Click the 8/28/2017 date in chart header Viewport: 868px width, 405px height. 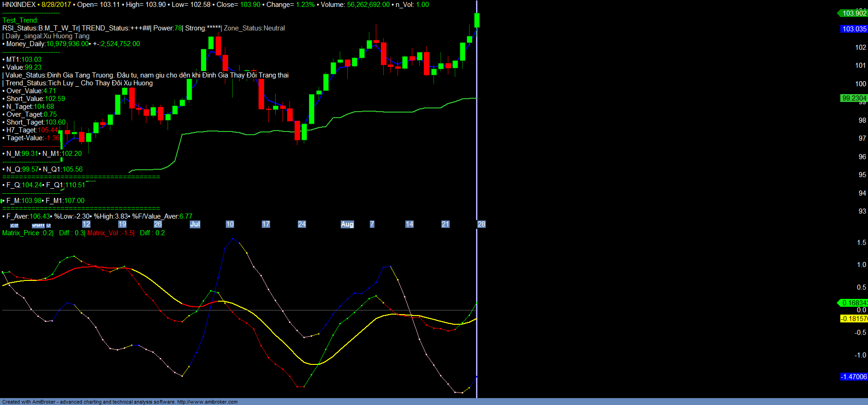pos(56,5)
